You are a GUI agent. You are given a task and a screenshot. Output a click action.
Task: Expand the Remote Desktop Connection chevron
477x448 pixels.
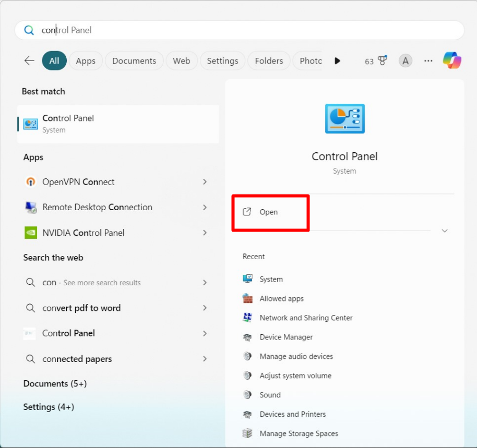click(x=205, y=207)
